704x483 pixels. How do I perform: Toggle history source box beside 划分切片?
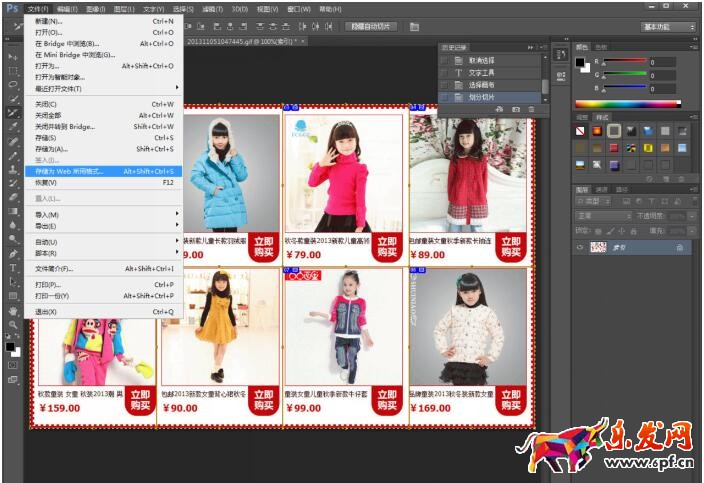[x=445, y=97]
